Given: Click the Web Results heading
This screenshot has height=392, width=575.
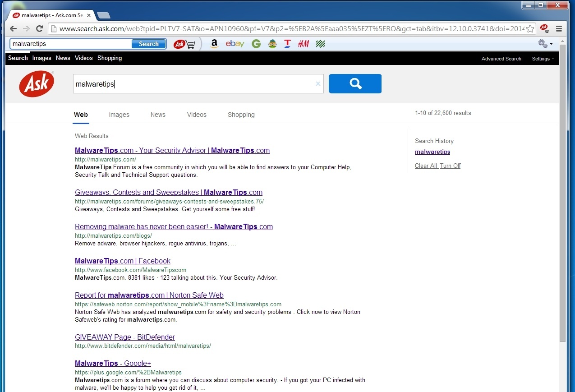Looking at the screenshot, I should (x=92, y=136).
